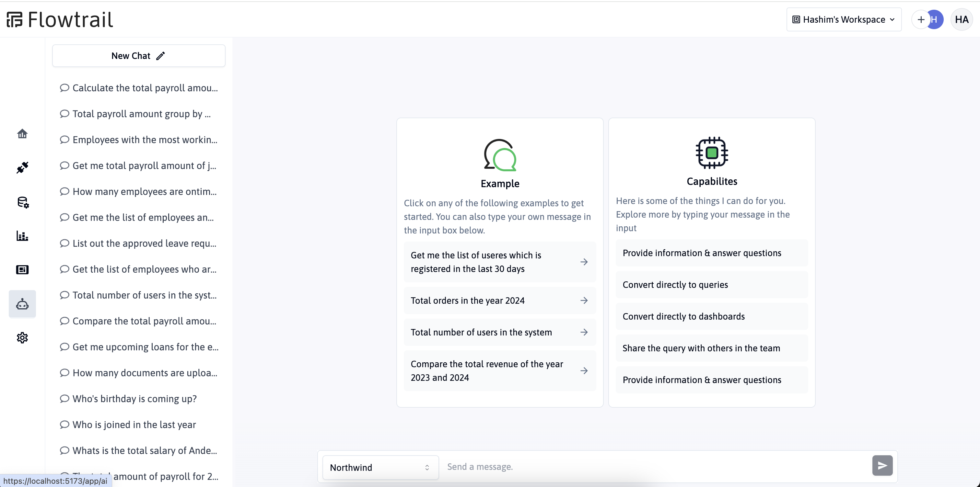Image resolution: width=980 pixels, height=487 pixels.
Task: Click the total number of users system example arrow
Action: pos(584,332)
